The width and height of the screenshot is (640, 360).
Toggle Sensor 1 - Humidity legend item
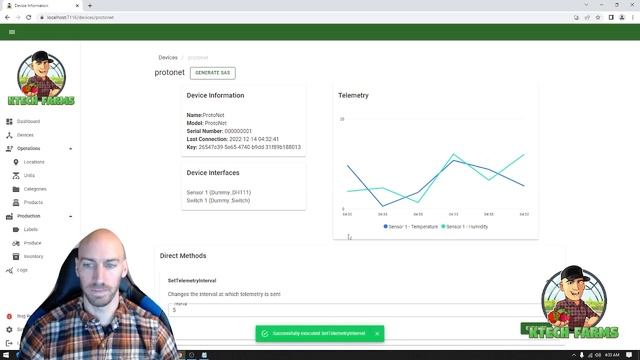(464, 227)
